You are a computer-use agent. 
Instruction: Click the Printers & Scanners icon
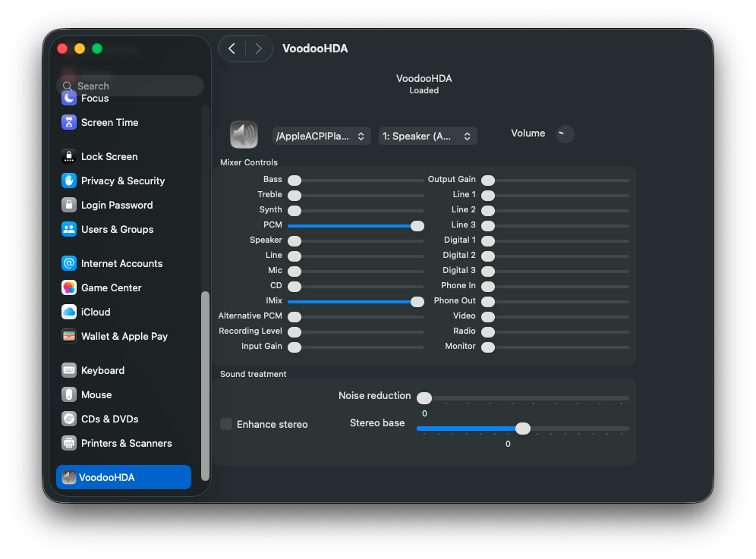(x=69, y=444)
